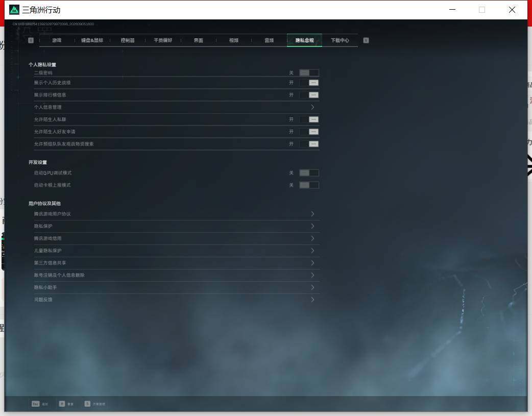Switch to the 游戏 tab
Screen dimensions: 532x416
[x=57, y=40]
